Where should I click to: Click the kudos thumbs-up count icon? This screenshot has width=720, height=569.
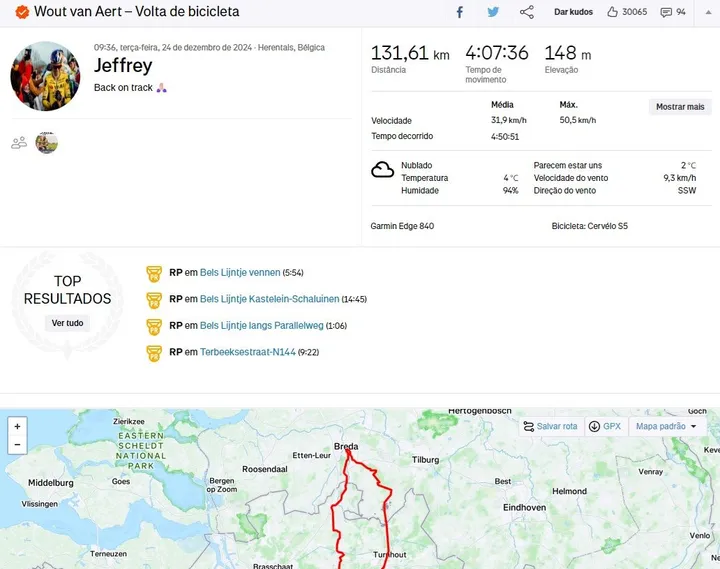(x=612, y=12)
